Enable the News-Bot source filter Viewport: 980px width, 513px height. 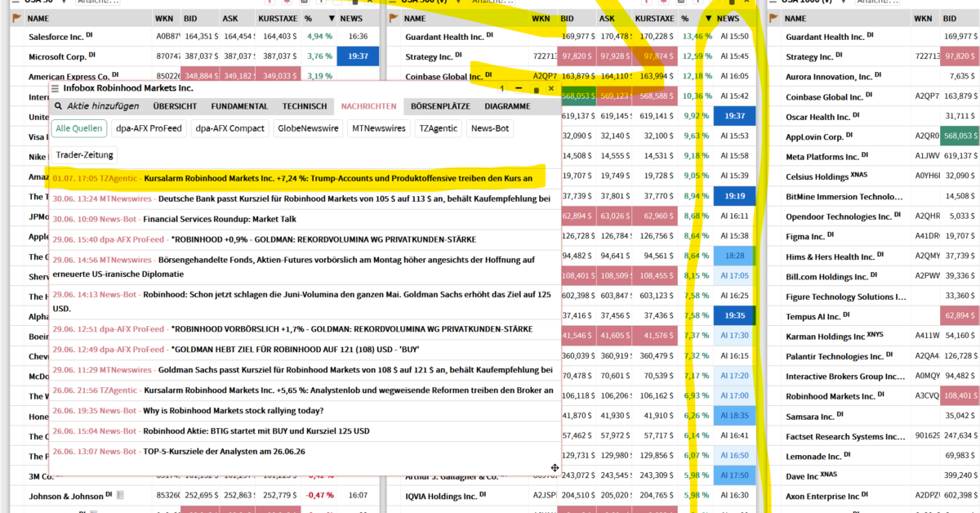pos(490,128)
